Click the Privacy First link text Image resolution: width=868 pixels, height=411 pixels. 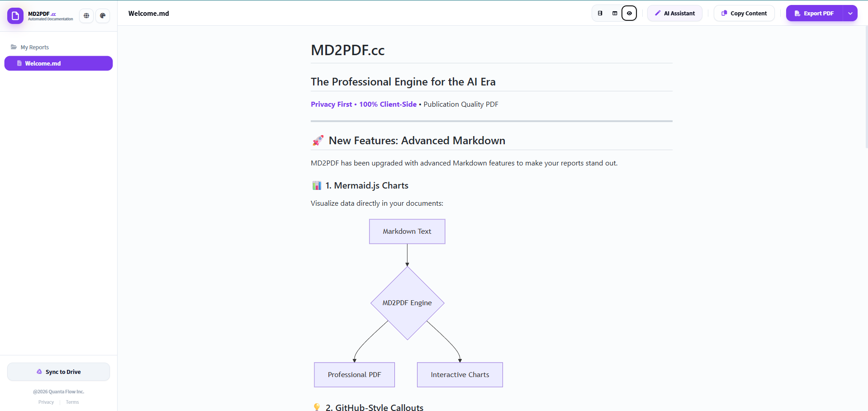pyautogui.click(x=331, y=104)
